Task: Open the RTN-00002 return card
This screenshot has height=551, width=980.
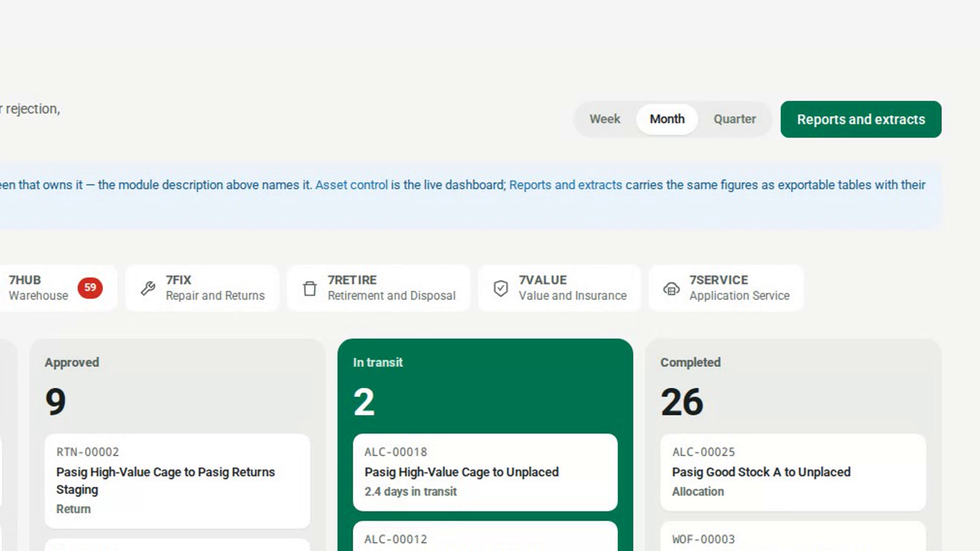Action: point(177,481)
